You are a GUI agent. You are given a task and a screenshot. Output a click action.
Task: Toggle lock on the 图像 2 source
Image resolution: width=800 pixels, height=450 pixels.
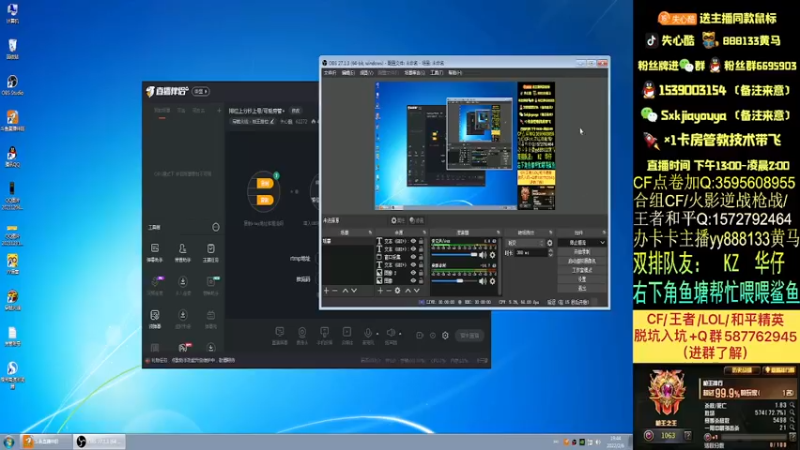click(421, 273)
